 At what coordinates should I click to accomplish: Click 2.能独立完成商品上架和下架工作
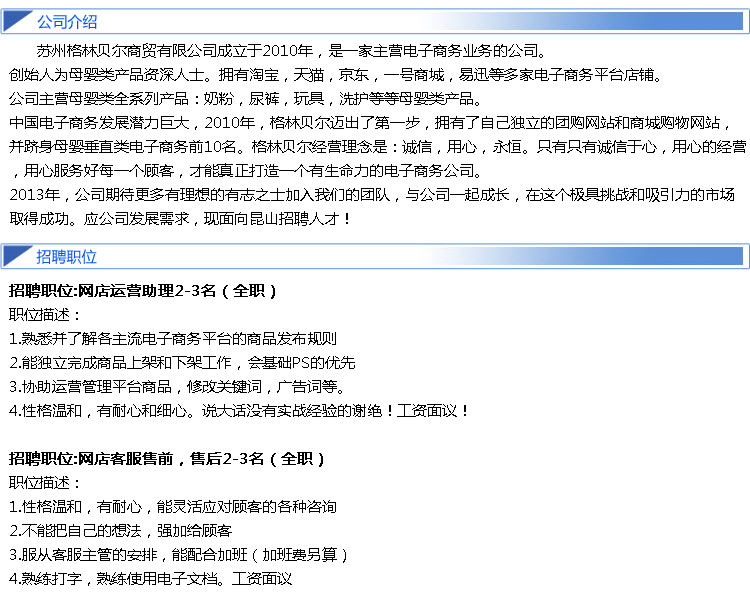pyautogui.click(x=182, y=362)
